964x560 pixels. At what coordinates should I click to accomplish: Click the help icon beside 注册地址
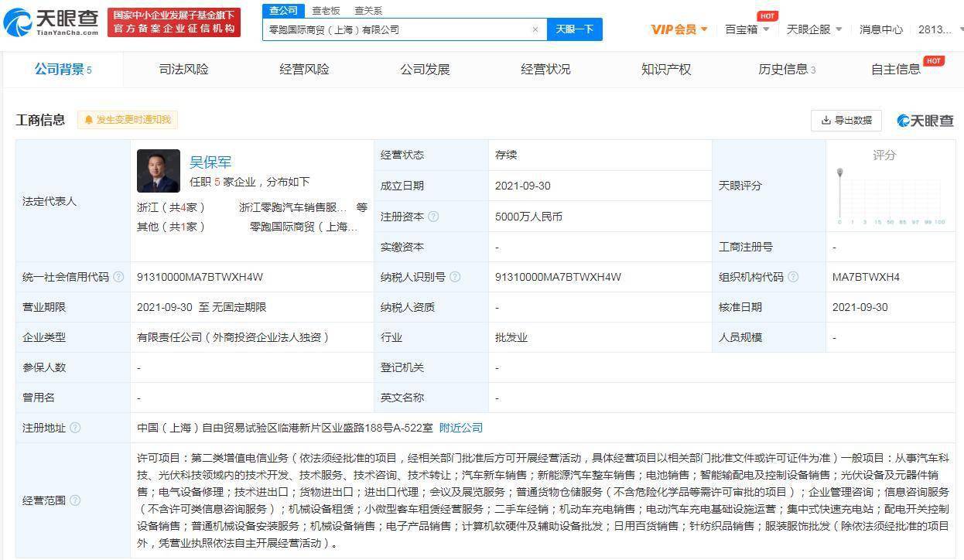75,428
